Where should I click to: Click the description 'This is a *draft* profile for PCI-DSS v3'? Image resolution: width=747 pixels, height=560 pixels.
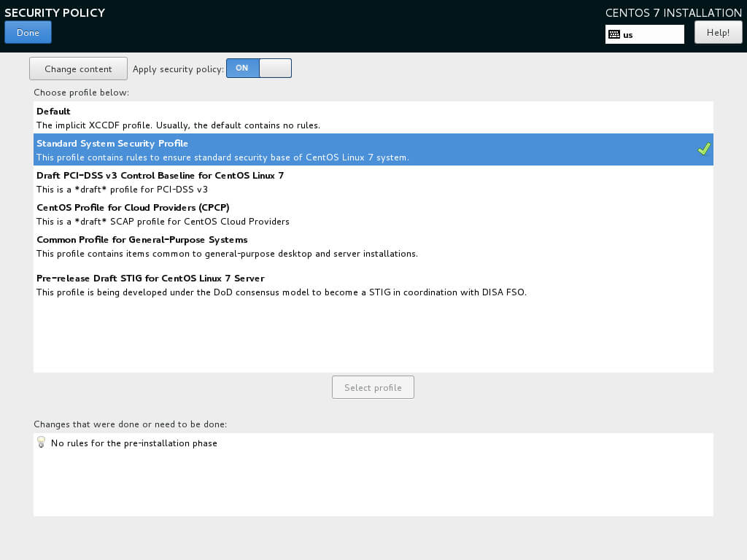tap(122, 190)
